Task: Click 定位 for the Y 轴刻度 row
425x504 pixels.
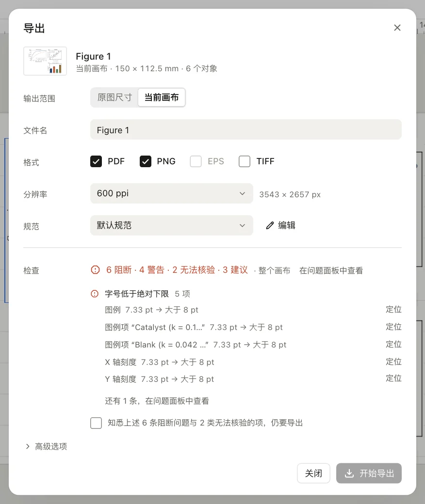Action: point(393,378)
